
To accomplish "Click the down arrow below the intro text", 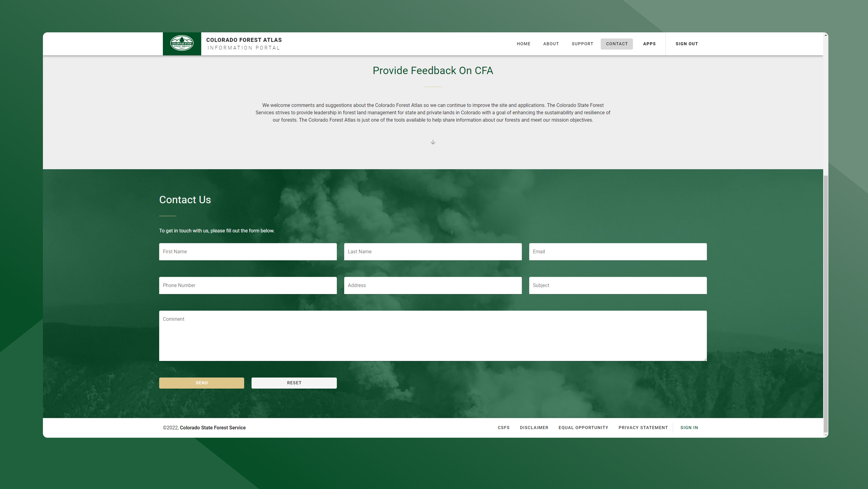I will click(x=433, y=142).
